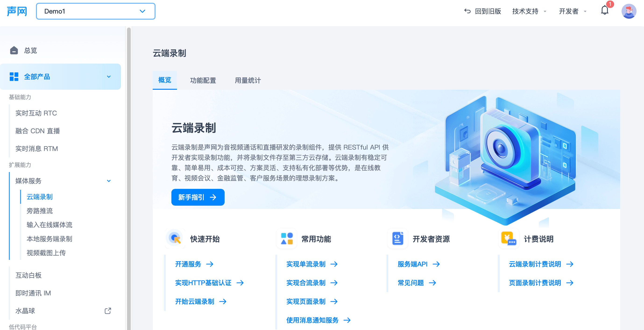644x330 pixels.
Task: Select 本地服务端录制 in sidebar
Action: tap(50, 239)
